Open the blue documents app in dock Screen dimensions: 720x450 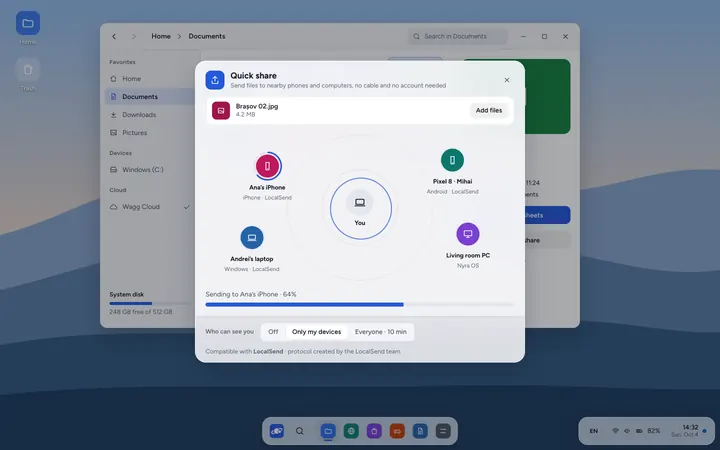tap(420, 431)
